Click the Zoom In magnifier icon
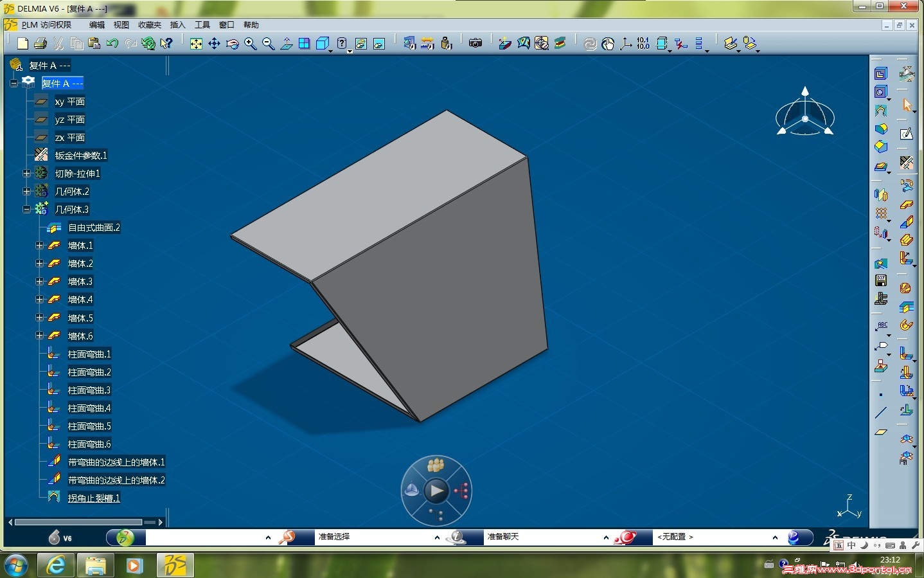This screenshot has height=578, width=924. coord(250,43)
